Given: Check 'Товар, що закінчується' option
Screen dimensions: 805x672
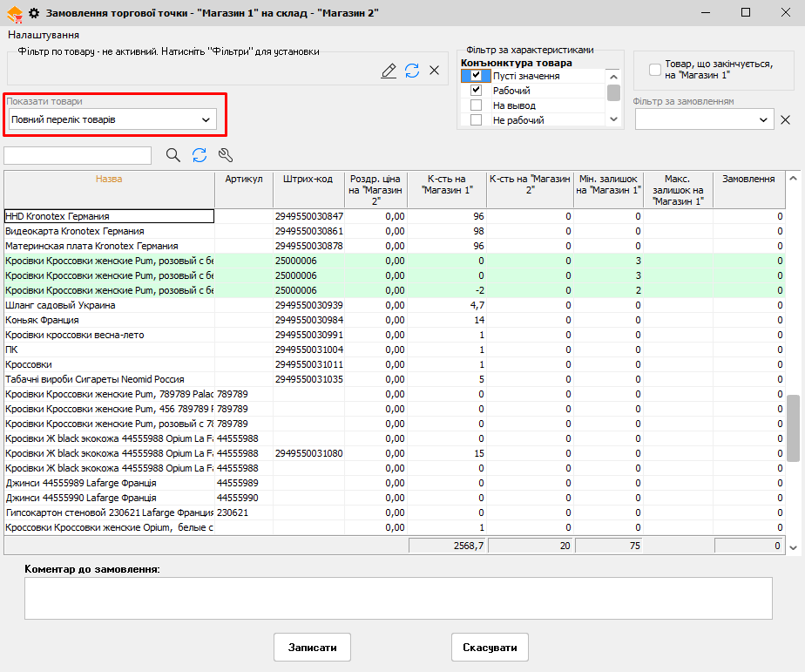Looking at the screenshot, I should 654,70.
